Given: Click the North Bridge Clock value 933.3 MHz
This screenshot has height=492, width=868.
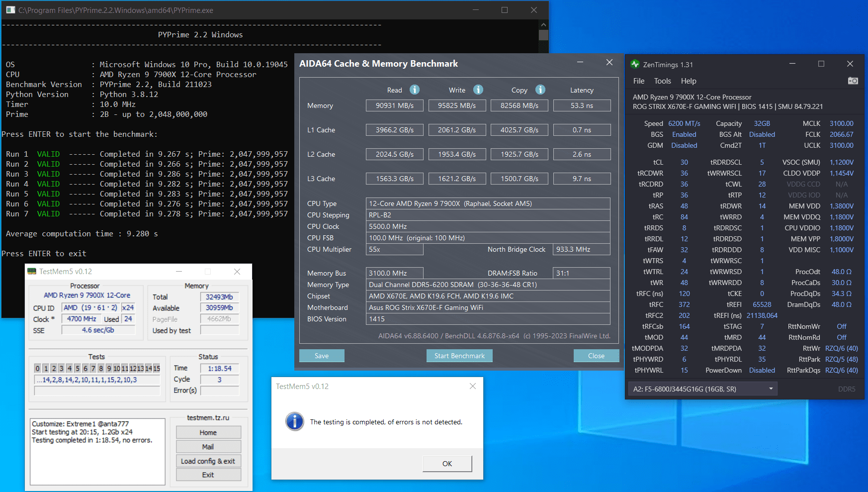Looking at the screenshot, I should click(582, 249).
